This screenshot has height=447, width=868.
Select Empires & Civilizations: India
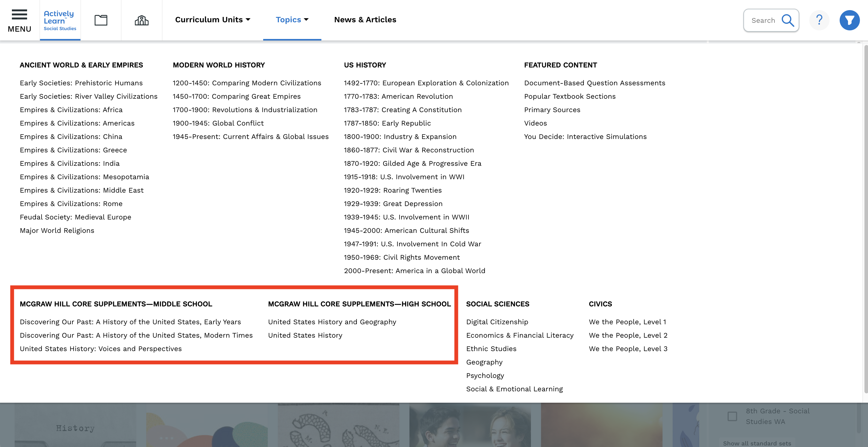point(70,164)
